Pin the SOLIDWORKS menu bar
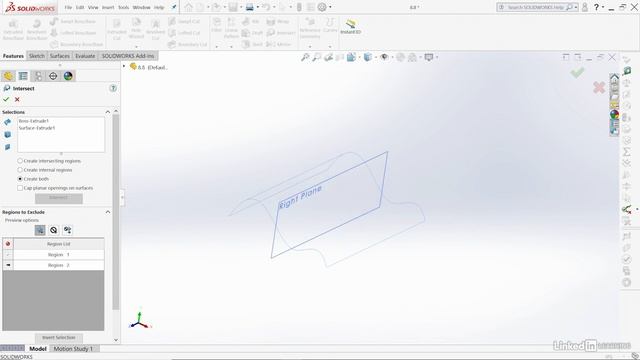Viewport: 640px width, 360px height. point(174,7)
